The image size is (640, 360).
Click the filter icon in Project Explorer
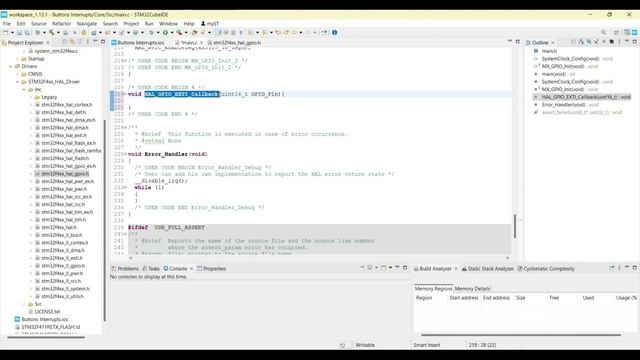[x=80, y=42]
